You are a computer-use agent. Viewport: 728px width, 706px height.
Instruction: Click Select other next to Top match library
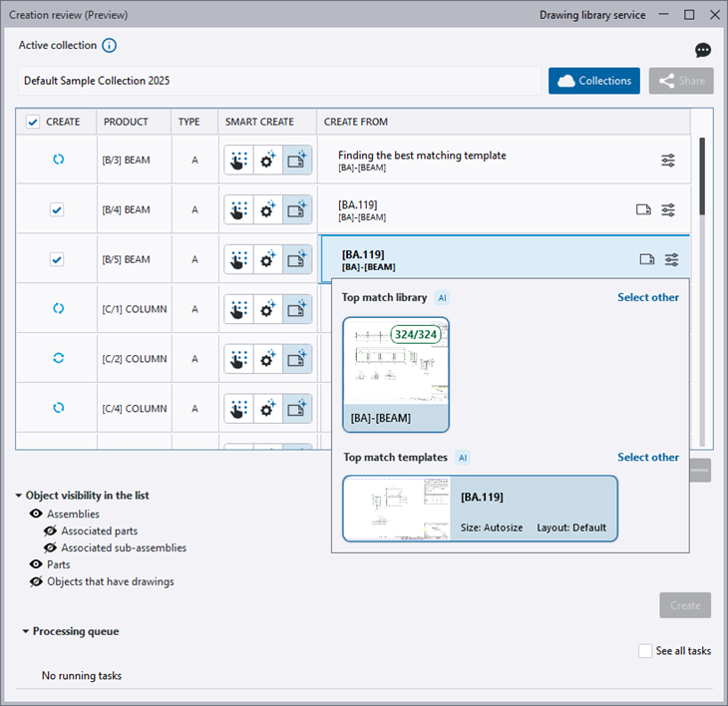pos(648,297)
